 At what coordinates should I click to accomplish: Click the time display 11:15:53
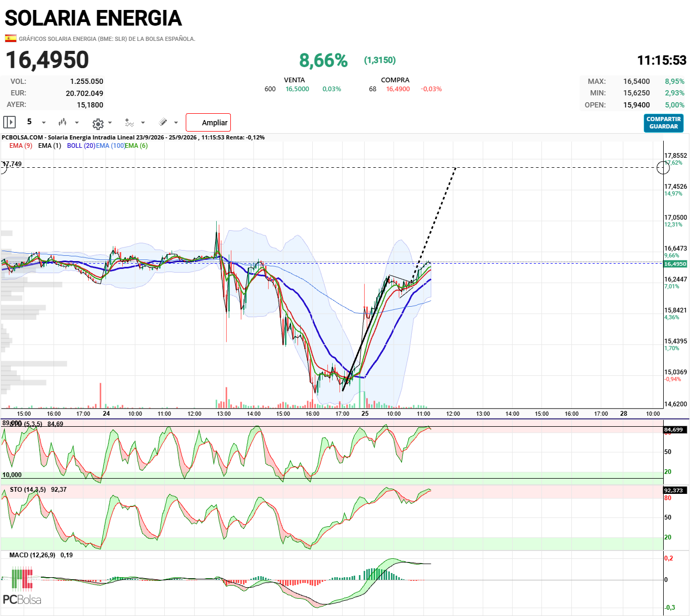[x=662, y=61]
